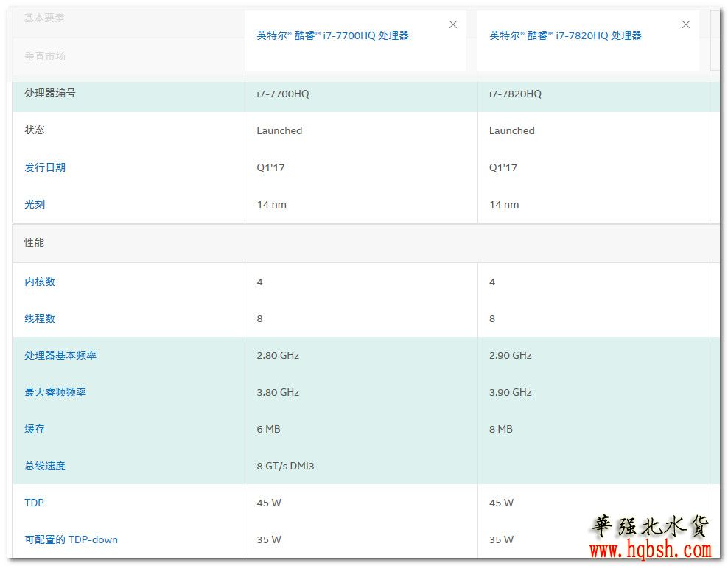Open the 英特尔 酷睿 i7-7700HQ 处理器 link
This screenshot has height=566, width=728.
332,36
